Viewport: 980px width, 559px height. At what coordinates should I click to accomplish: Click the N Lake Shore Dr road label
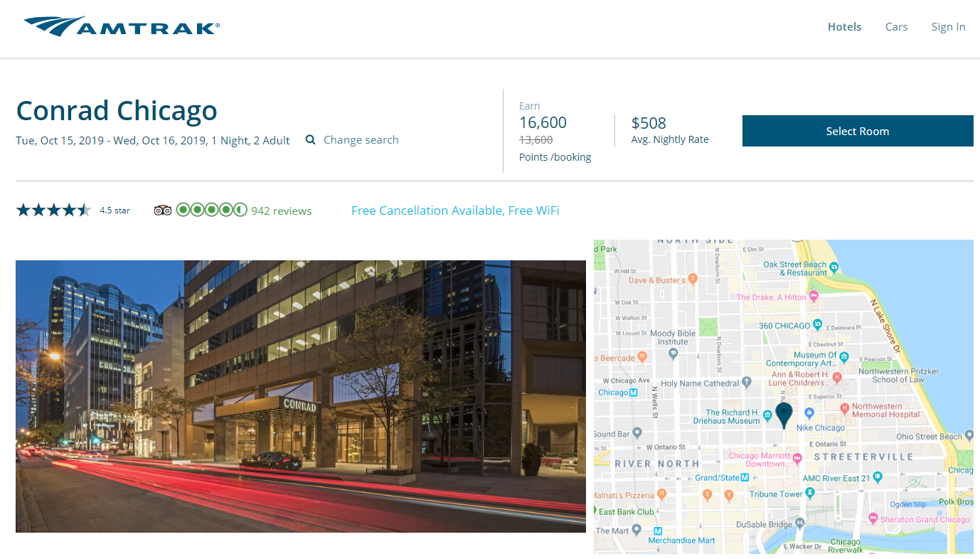[x=885, y=326]
